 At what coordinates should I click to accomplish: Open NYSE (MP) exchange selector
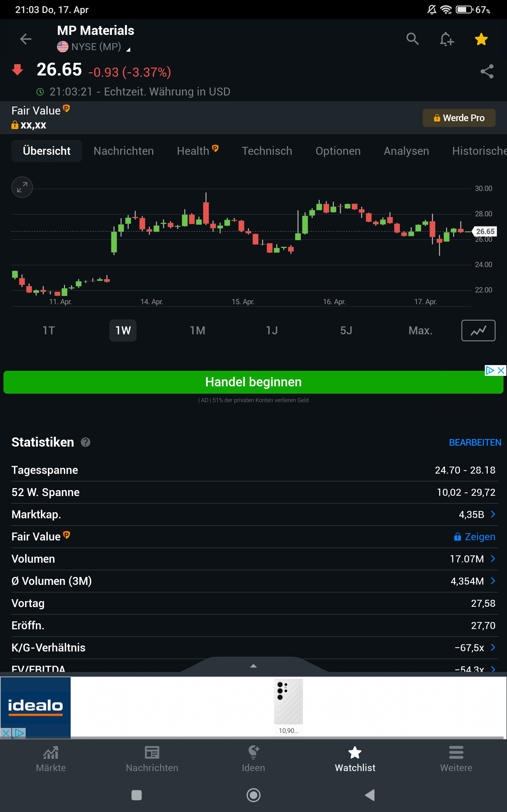[x=96, y=47]
